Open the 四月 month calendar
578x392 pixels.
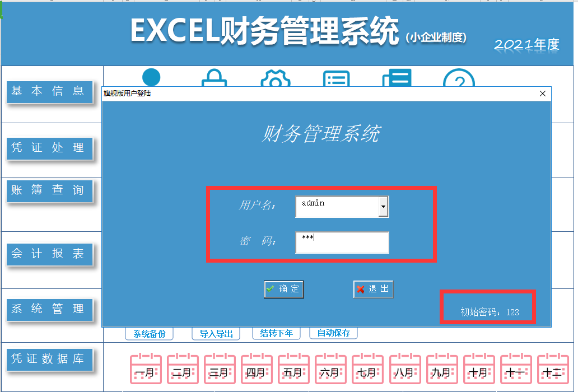(257, 369)
